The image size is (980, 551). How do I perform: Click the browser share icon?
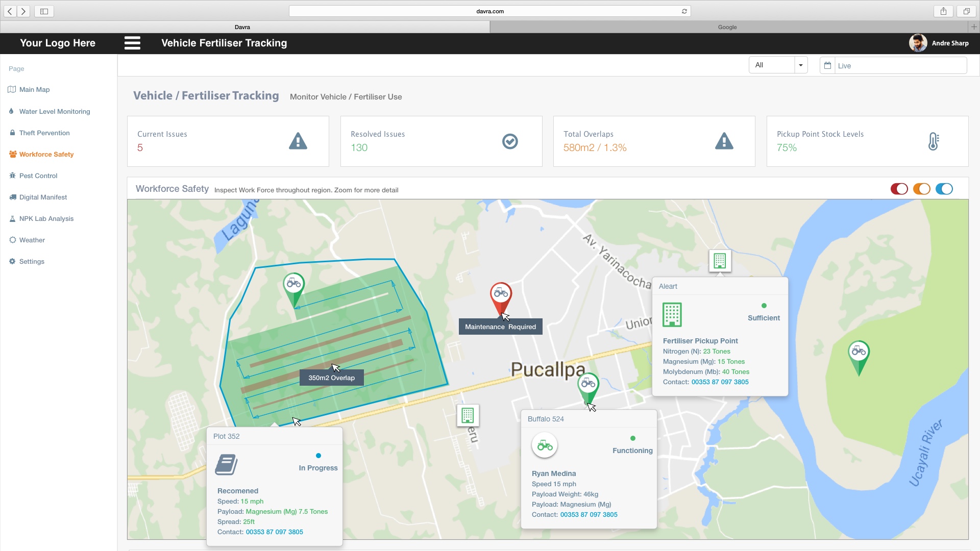pyautogui.click(x=943, y=11)
